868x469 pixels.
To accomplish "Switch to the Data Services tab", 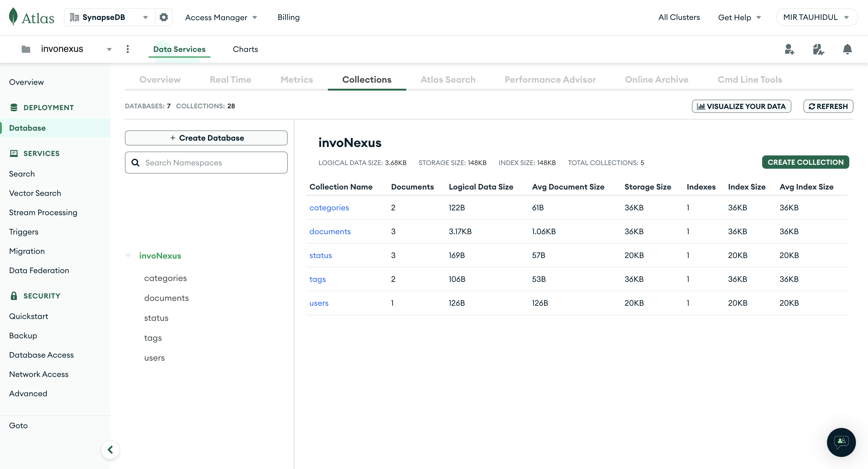I will coord(179,49).
